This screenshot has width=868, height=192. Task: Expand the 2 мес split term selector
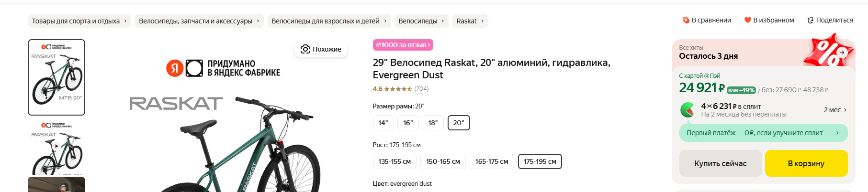click(x=835, y=110)
